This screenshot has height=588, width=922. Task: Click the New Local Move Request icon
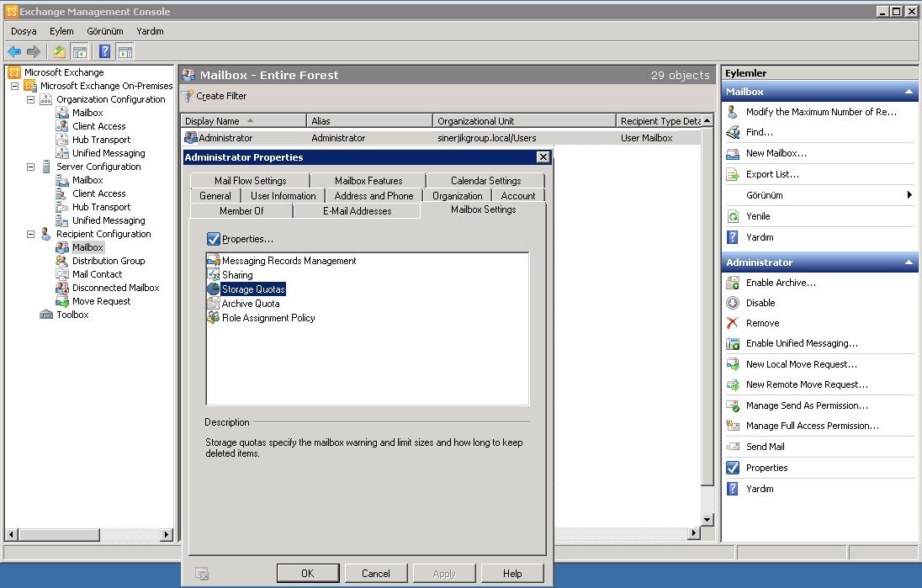pos(733,364)
